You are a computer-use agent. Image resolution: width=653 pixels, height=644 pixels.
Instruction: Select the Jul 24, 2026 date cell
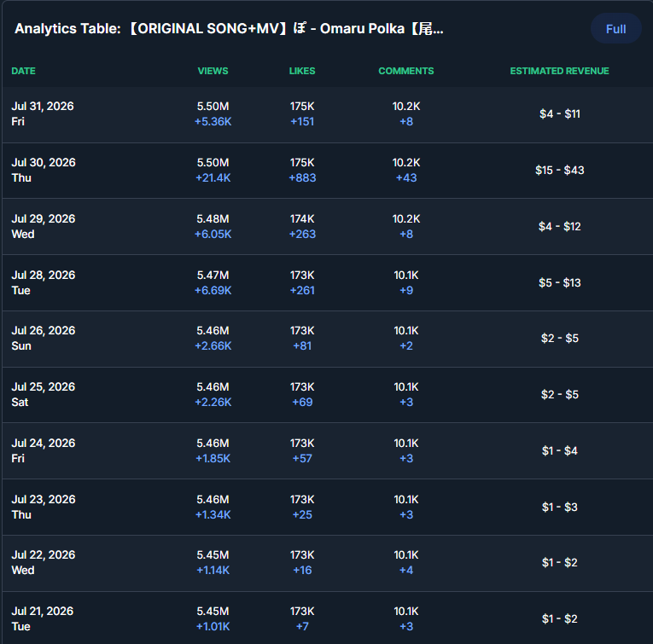pos(44,450)
